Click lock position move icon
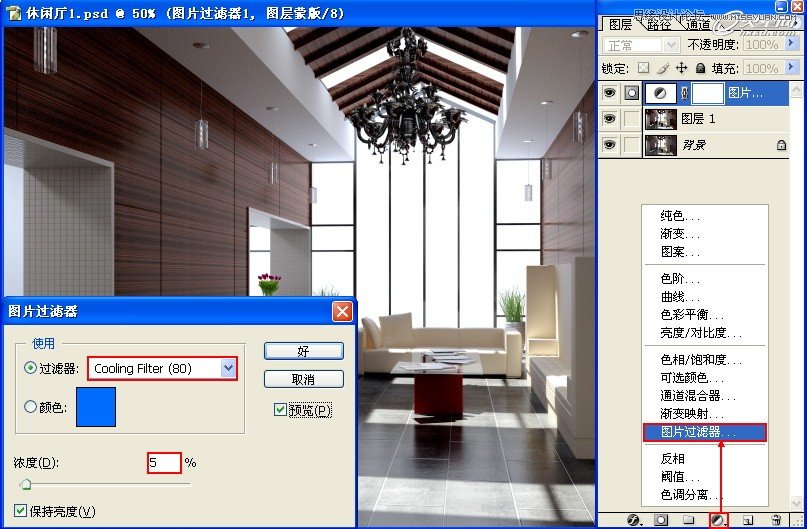The image size is (807, 529). tap(681, 68)
